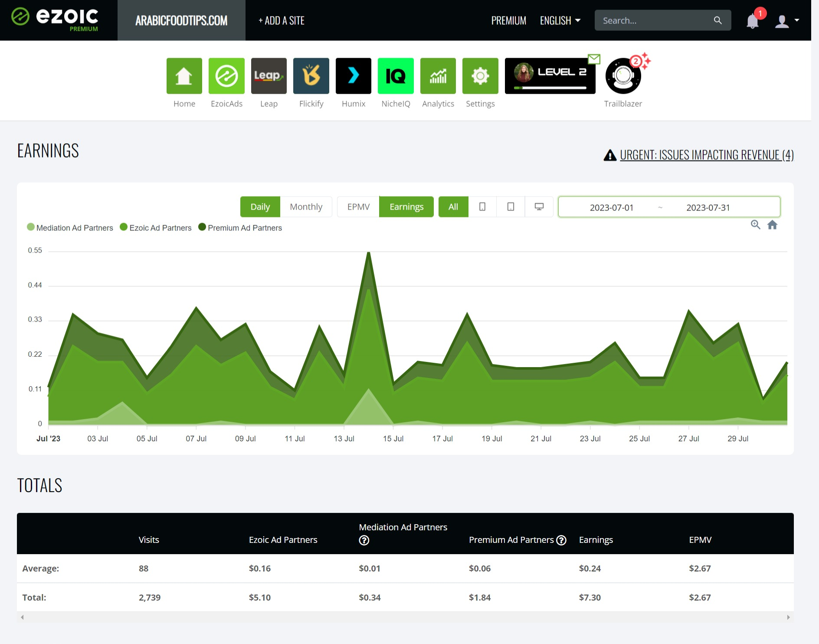Filter chart by tablet device icon

tap(511, 207)
